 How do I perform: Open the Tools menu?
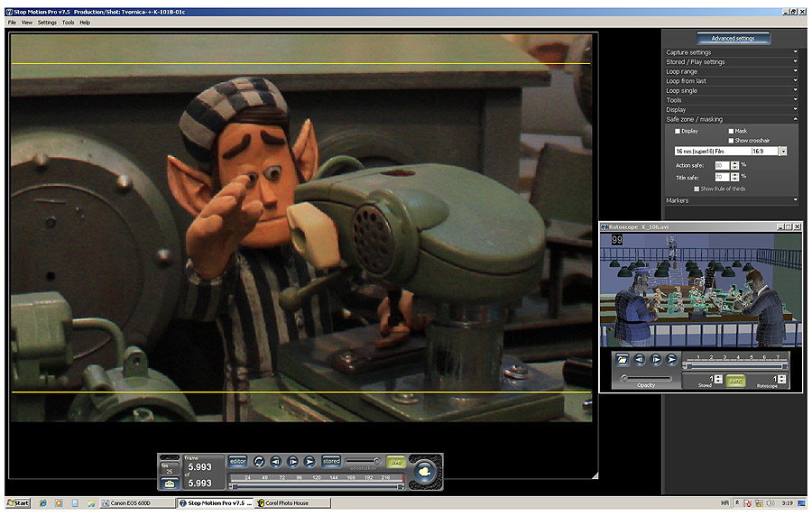pos(69,23)
